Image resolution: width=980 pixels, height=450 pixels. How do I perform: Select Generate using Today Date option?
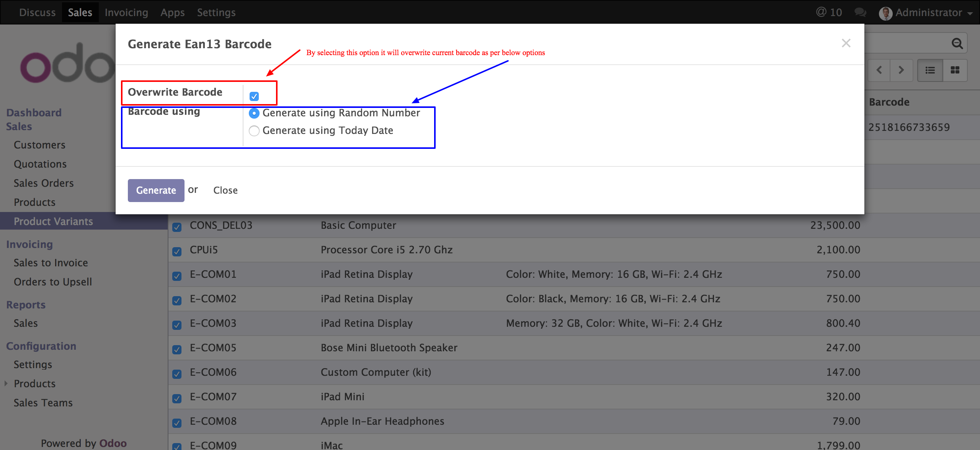[254, 131]
